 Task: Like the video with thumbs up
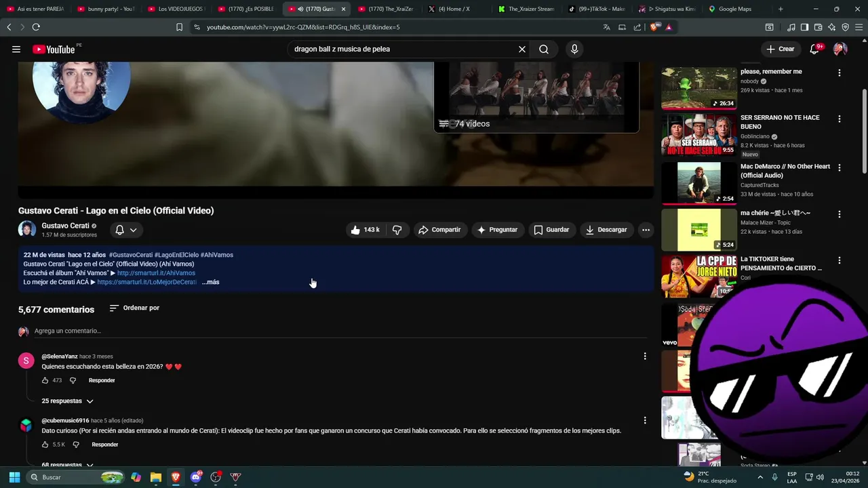[x=366, y=230]
